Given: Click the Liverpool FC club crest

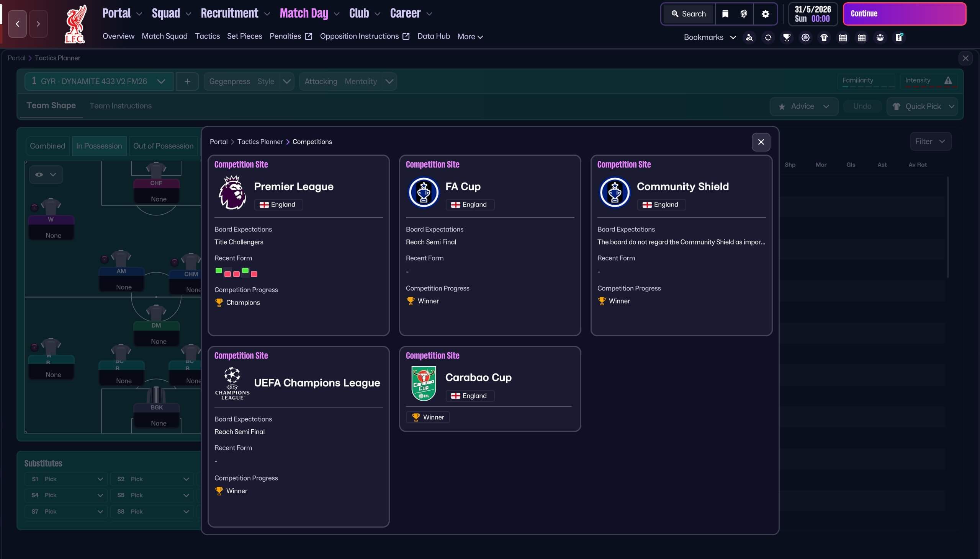Looking at the screenshot, I should (x=75, y=24).
